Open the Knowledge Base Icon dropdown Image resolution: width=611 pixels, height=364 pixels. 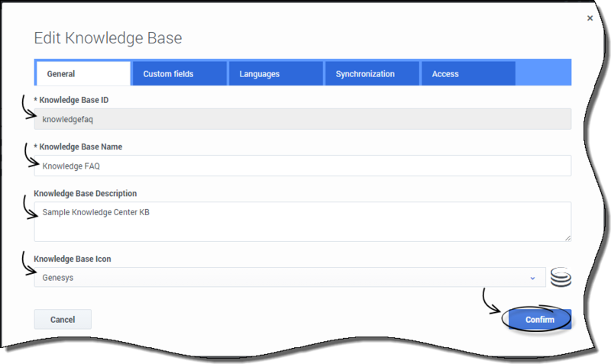(290, 278)
